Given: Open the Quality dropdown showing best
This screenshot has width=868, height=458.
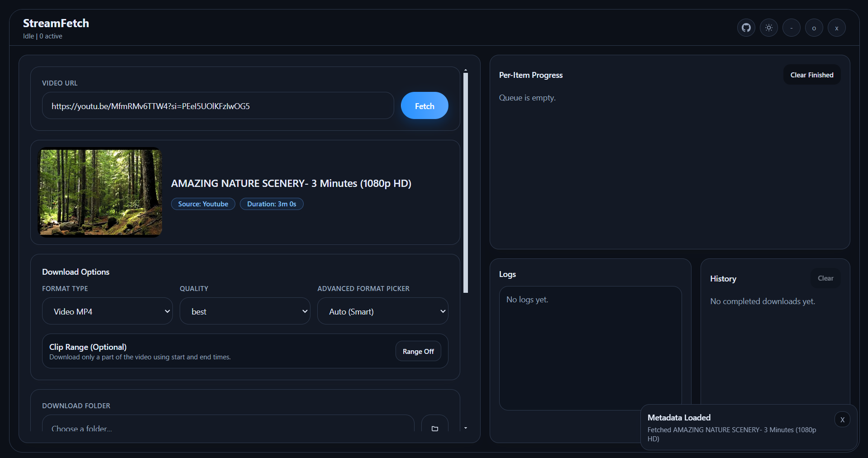Looking at the screenshot, I should [245, 311].
